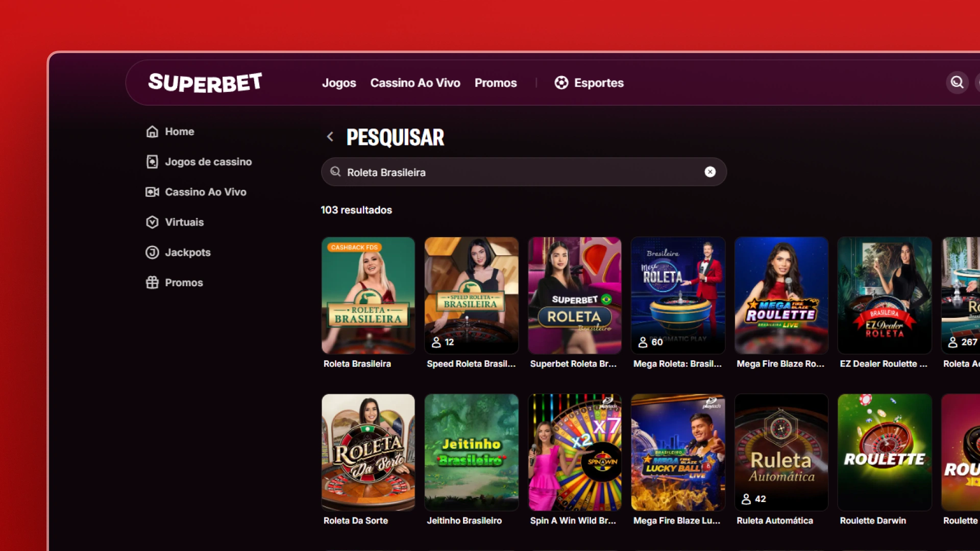Click the Cashback FDS badge on Roleta Brasileira

tap(354, 247)
